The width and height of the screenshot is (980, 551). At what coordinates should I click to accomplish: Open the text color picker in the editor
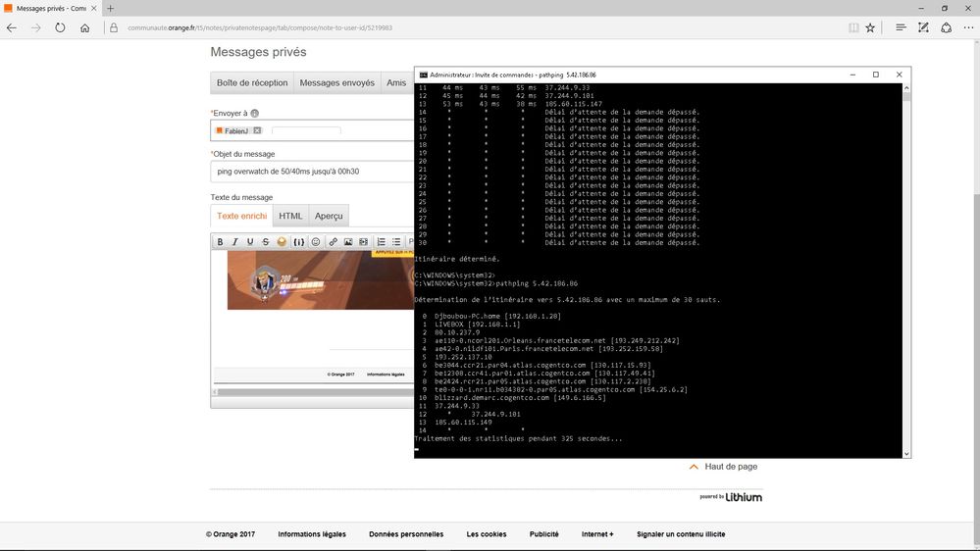282,242
